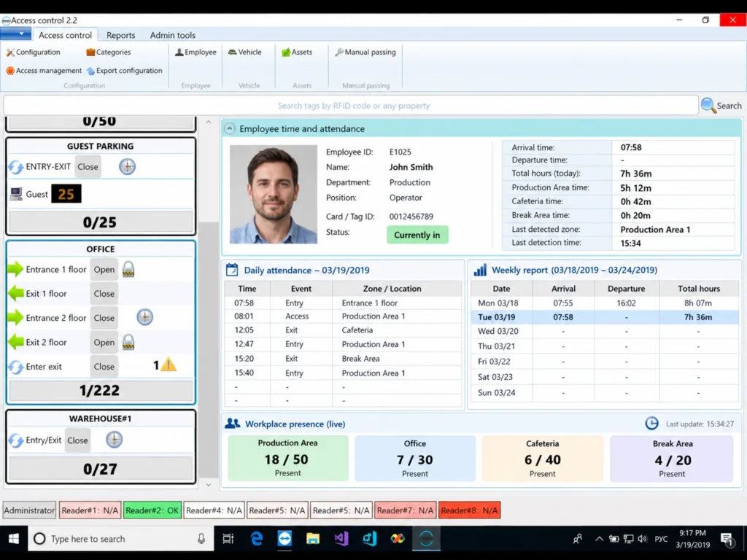Click the Weekly report chart icon
The height and width of the screenshot is (560, 747).
click(480, 270)
